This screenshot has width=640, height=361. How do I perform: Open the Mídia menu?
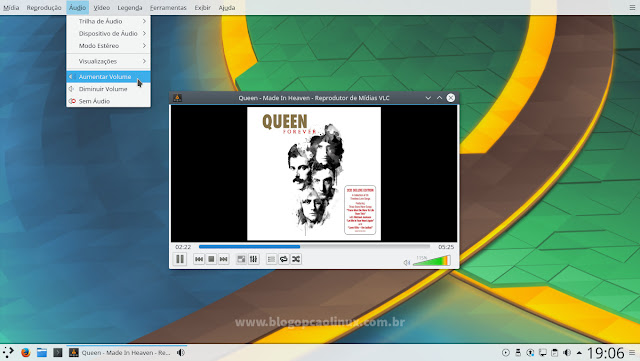tap(11, 7)
